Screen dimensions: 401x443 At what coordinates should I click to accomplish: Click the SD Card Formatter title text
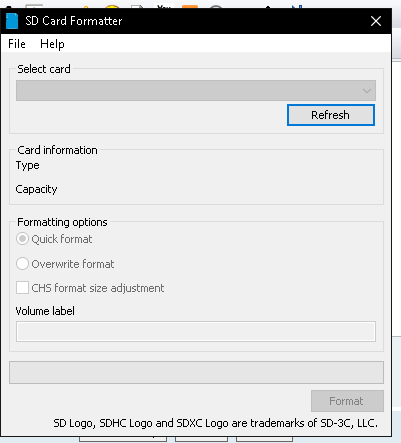tap(74, 21)
